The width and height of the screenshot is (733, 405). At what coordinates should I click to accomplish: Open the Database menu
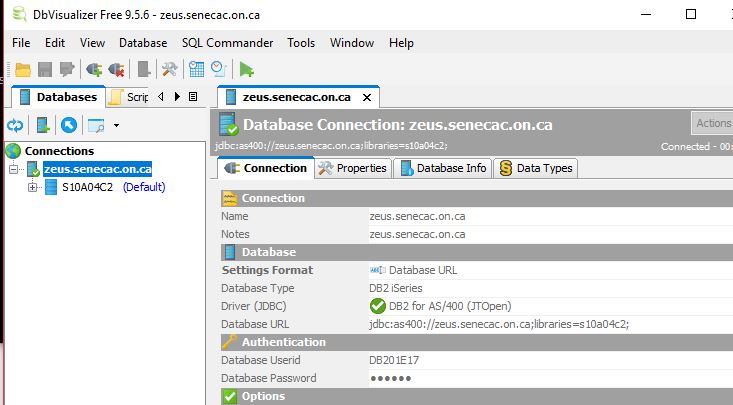click(x=143, y=43)
